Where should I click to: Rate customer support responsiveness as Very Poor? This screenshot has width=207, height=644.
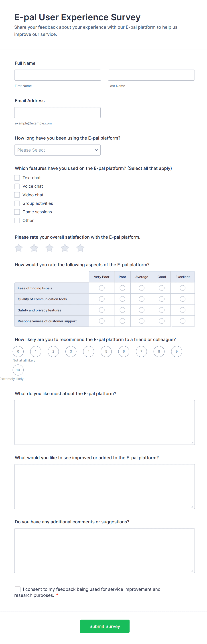tap(101, 321)
